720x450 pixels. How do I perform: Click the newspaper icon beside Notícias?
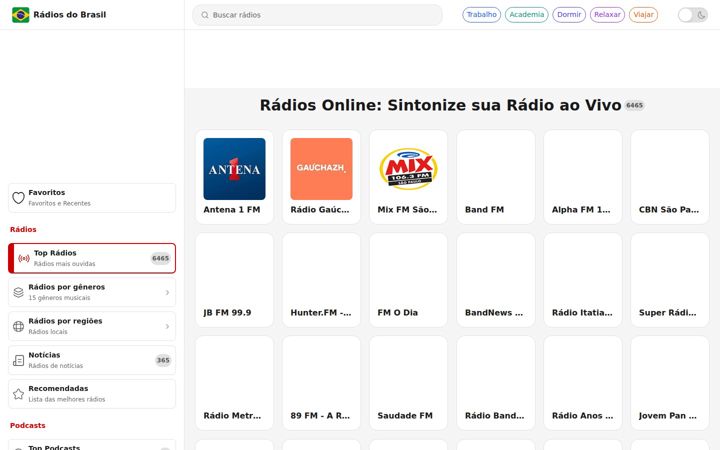18,360
